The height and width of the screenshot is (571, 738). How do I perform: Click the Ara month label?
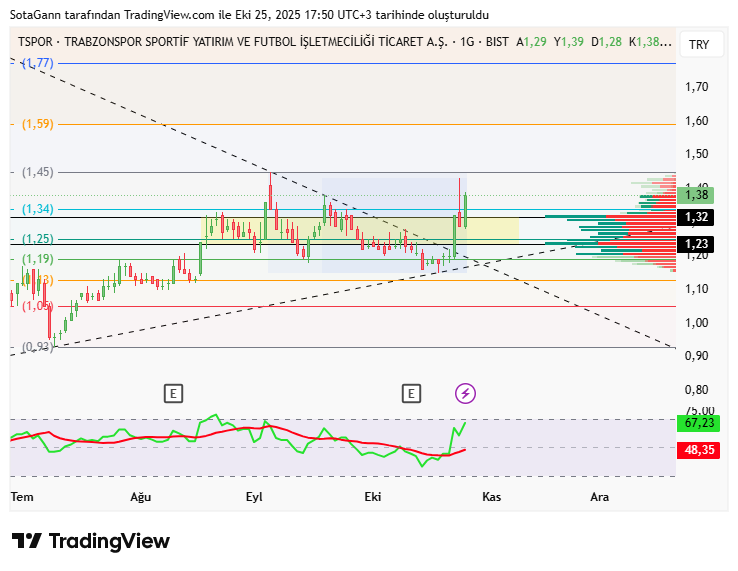tap(600, 497)
